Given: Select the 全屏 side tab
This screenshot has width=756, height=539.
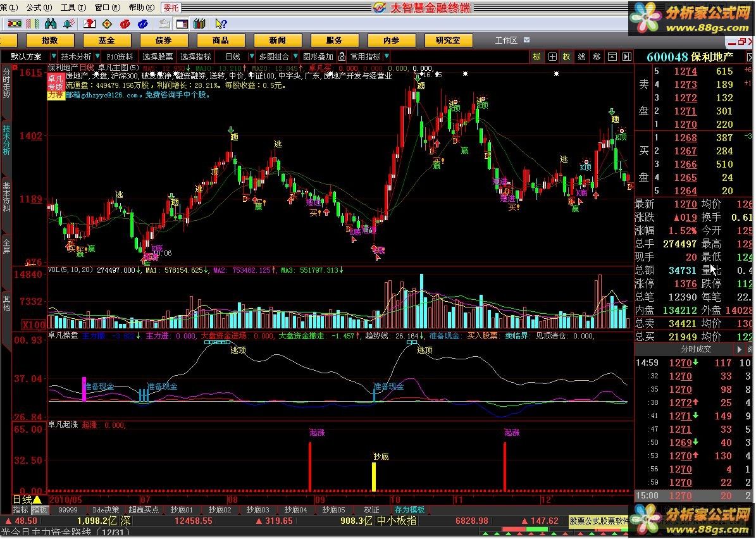Looking at the screenshot, I should (x=6, y=245).
